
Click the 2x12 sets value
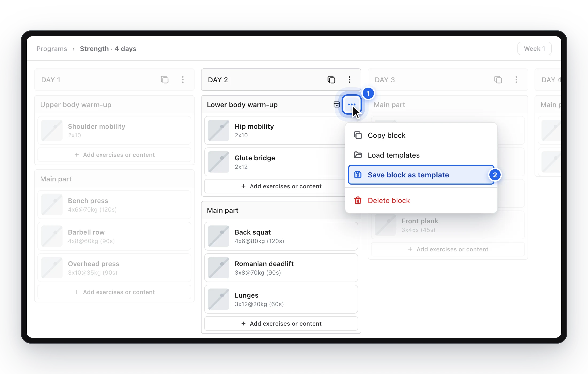click(241, 167)
